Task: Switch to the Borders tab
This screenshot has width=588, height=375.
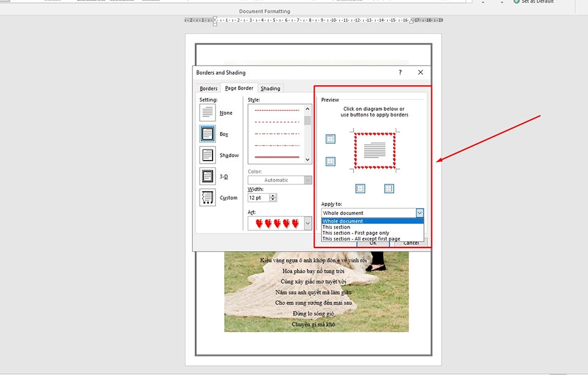Action: tap(208, 88)
